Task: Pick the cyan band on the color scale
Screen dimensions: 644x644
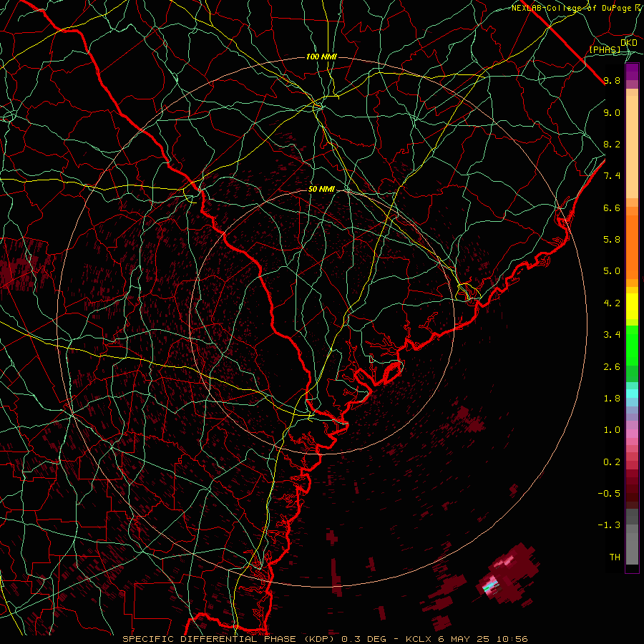Action: tap(632, 394)
